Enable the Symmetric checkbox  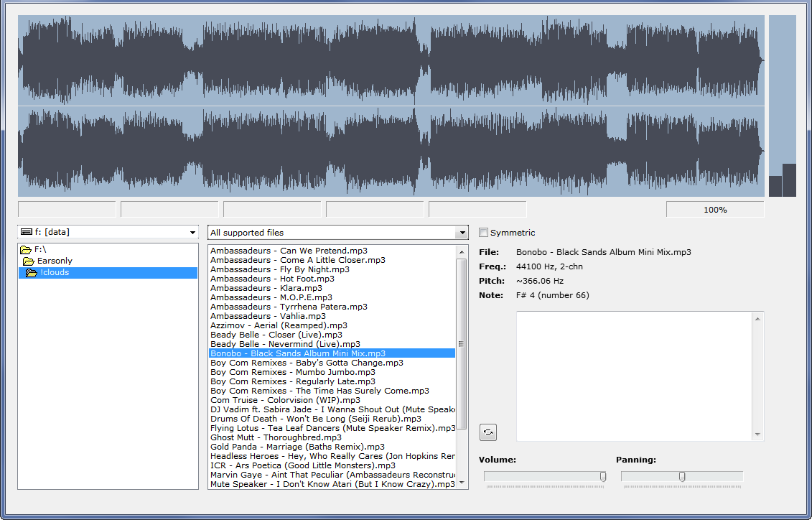tap(484, 233)
